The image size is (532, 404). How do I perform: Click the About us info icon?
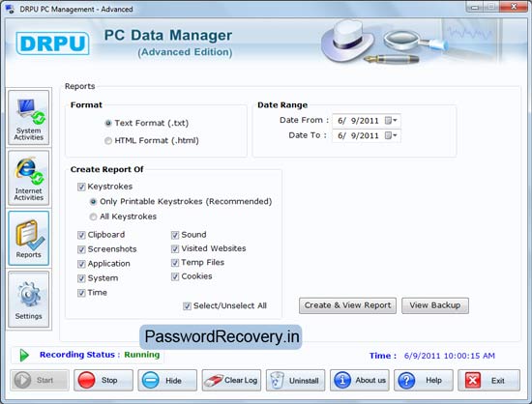pyautogui.click(x=342, y=380)
